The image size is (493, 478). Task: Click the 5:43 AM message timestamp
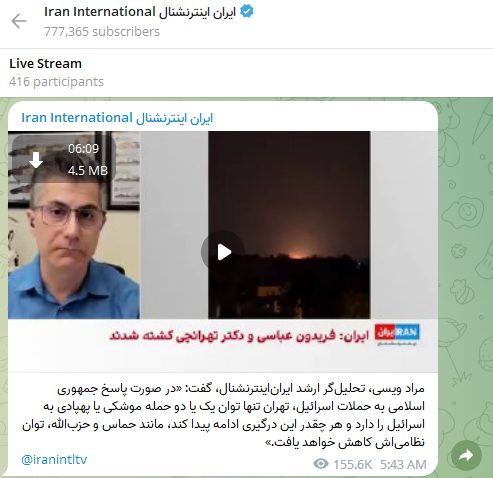(x=403, y=464)
